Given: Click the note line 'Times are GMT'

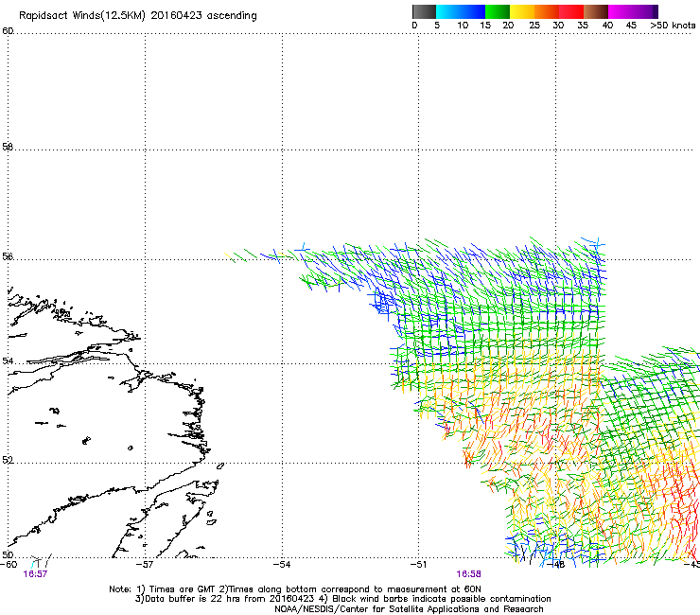Looking at the screenshot, I should [184, 589].
